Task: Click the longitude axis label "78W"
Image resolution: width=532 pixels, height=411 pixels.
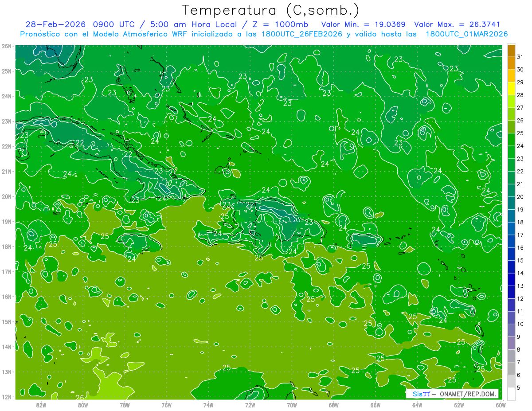Action: [125, 405]
